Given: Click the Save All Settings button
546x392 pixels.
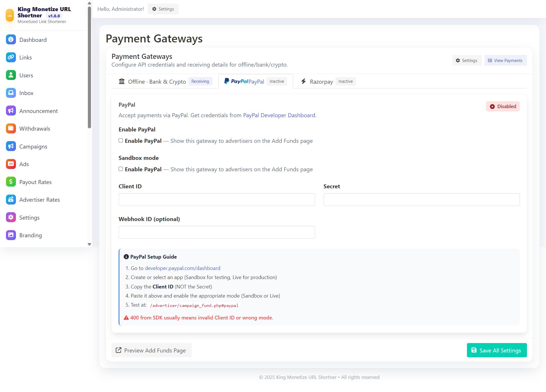Looking at the screenshot, I should click(497, 350).
